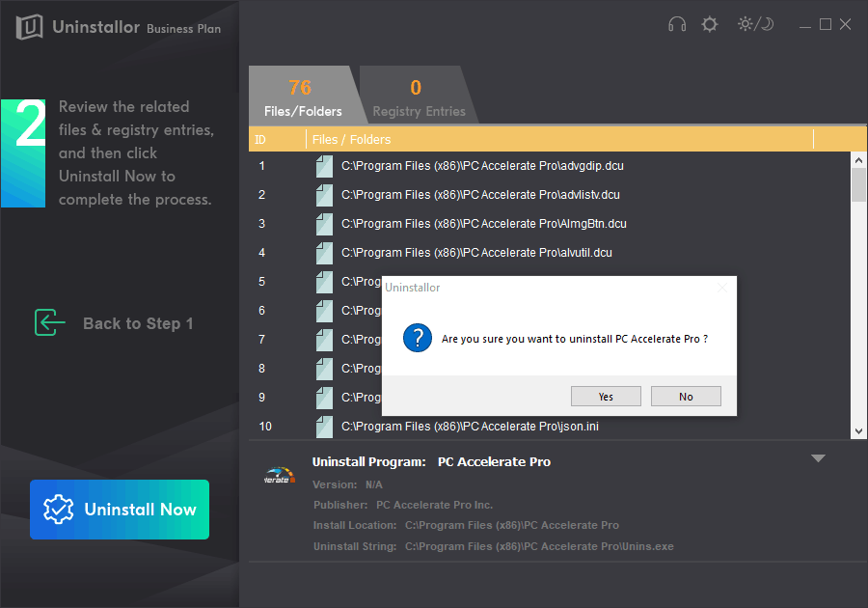The image size is (868, 608).
Task: Click file icon in row 6
Action: 324,311
